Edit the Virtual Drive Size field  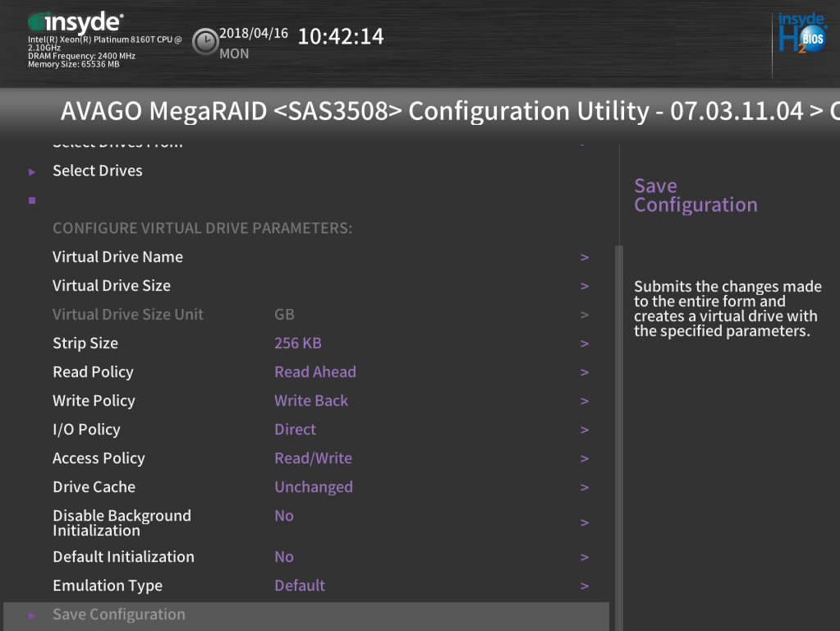pyautogui.click(x=112, y=286)
